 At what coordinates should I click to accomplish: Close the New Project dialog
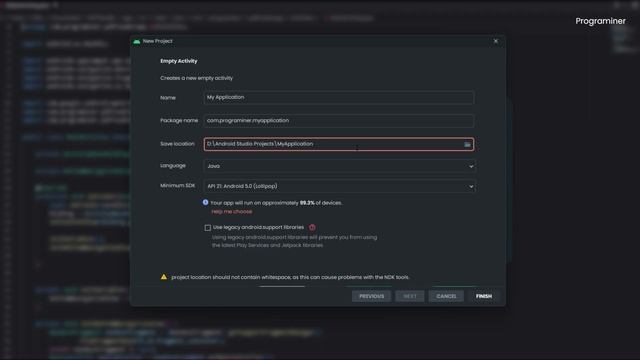click(496, 41)
